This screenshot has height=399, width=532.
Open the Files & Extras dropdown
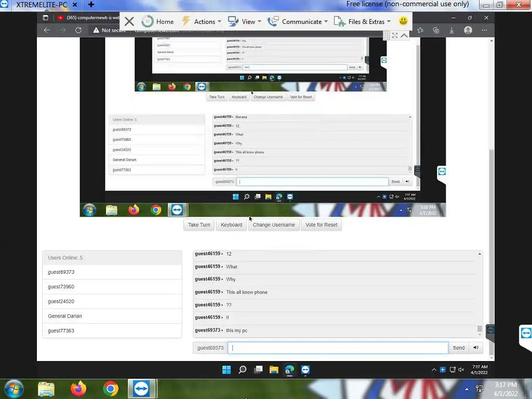[362, 22]
